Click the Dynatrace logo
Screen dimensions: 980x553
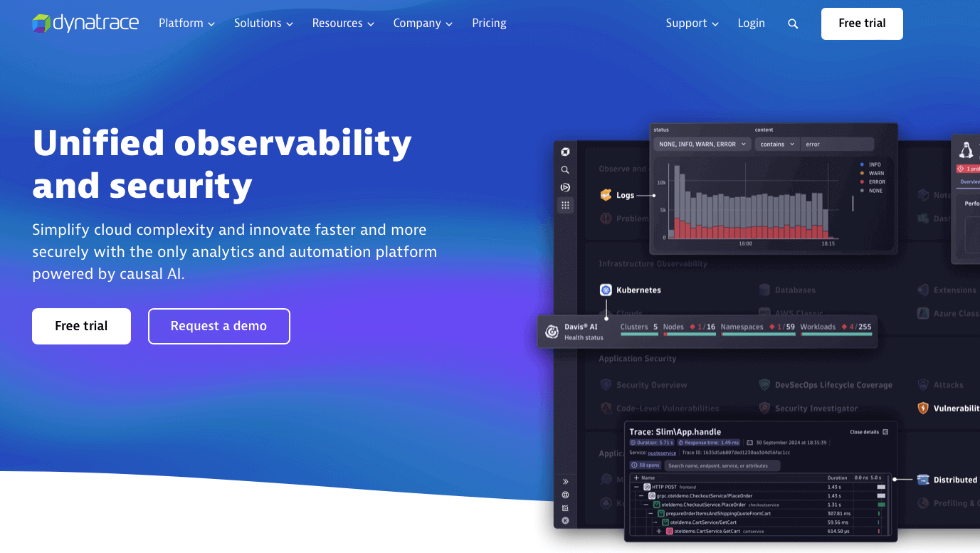[85, 23]
